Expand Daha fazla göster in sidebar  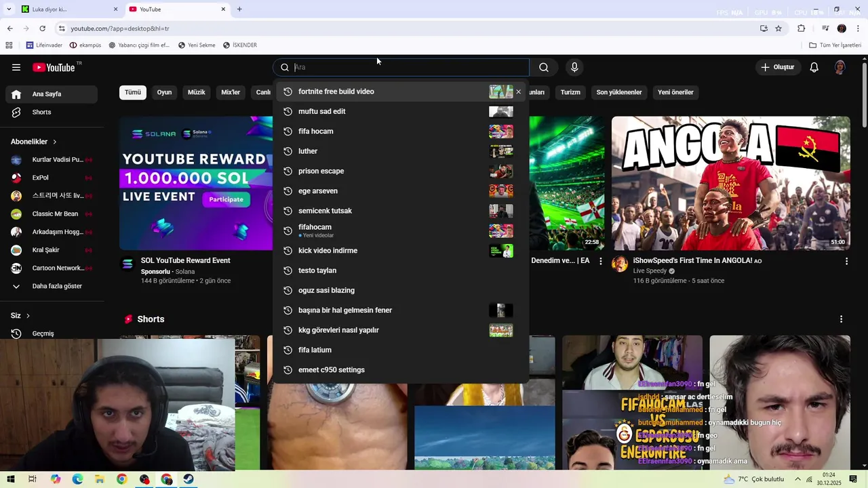click(52, 286)
